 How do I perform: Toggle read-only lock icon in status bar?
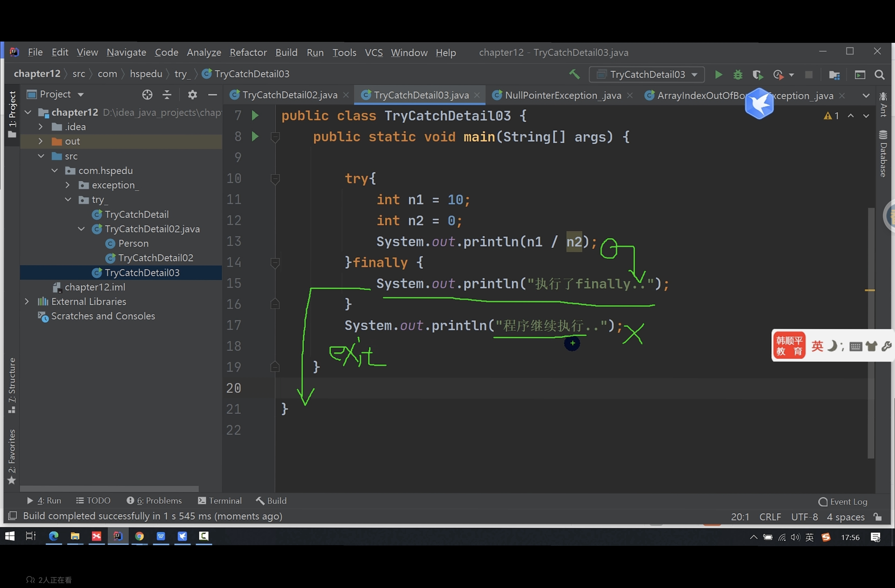tap(878, 516)
